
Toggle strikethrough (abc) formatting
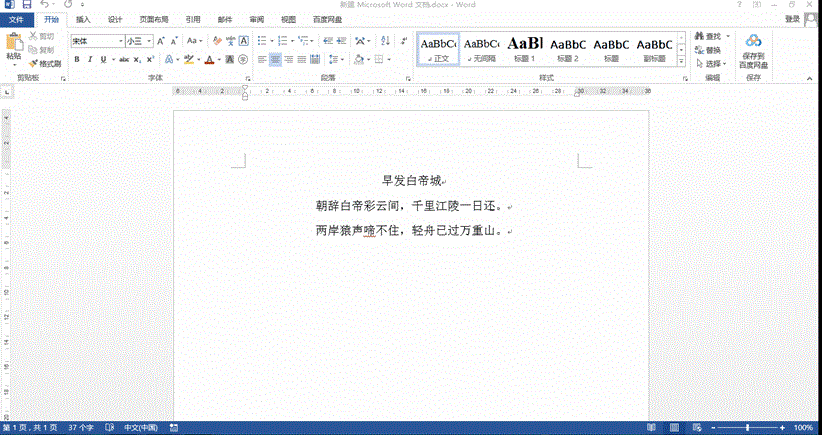point(123,60)
